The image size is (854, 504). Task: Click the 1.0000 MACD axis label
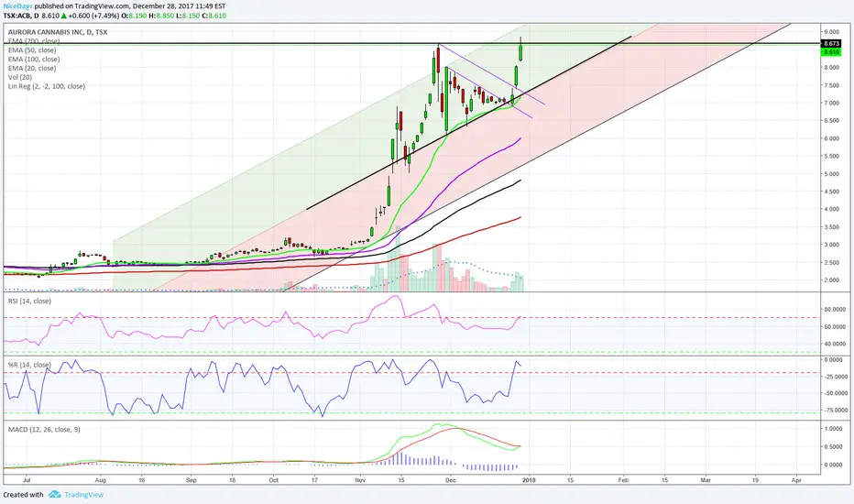833,429
